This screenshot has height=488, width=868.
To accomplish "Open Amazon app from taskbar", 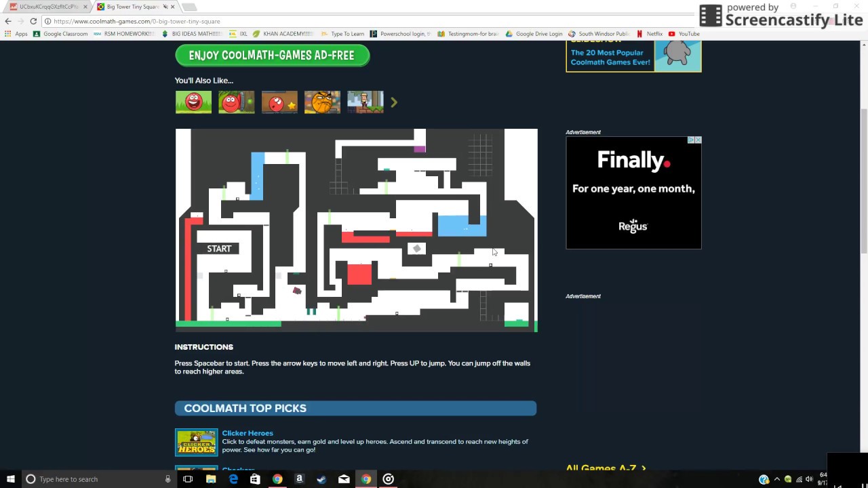I will 299,479.
